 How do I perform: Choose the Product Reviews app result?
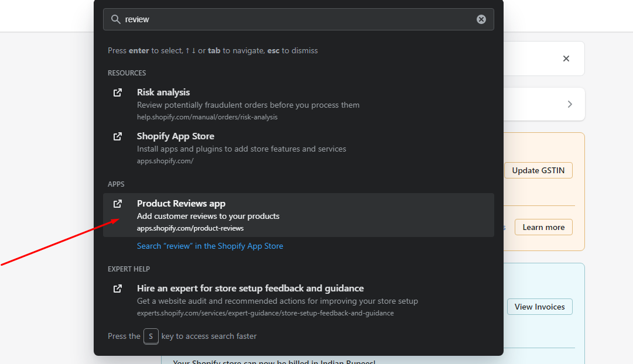click(x=298, y=215)
